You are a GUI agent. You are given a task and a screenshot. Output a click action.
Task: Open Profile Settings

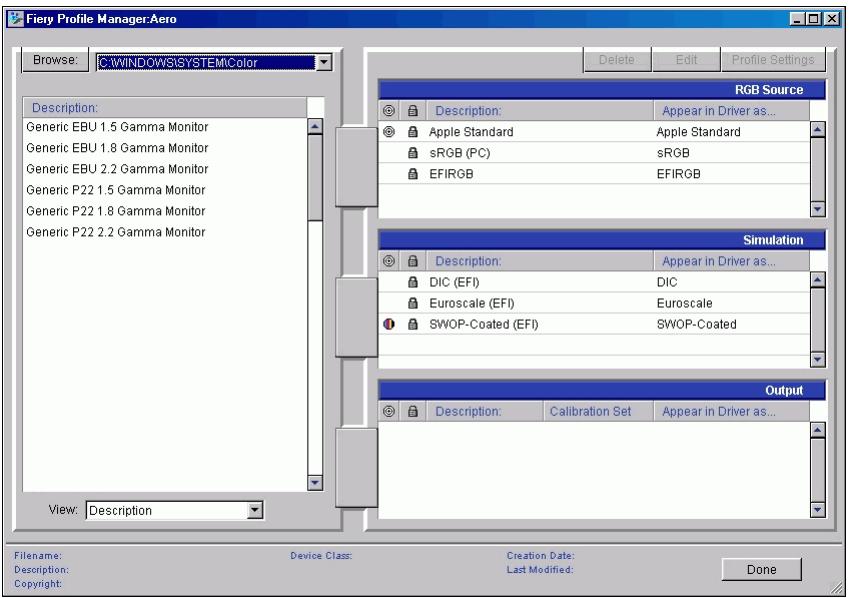[773, 60]
